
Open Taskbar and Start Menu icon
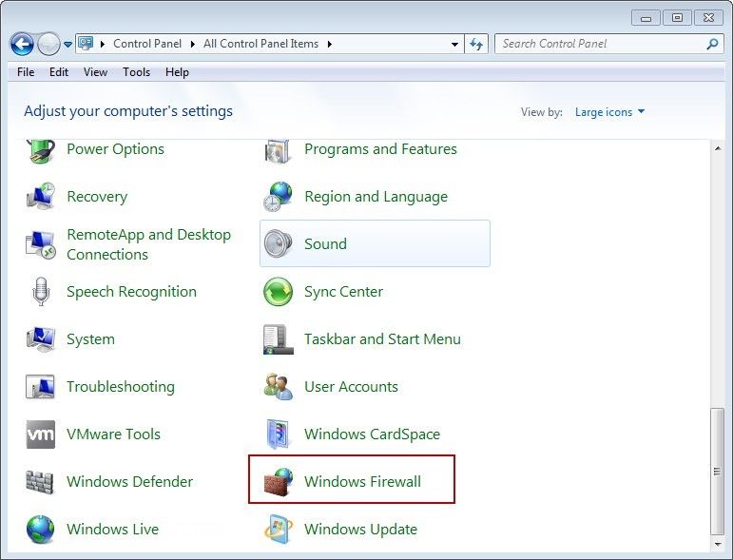point(278,339)
